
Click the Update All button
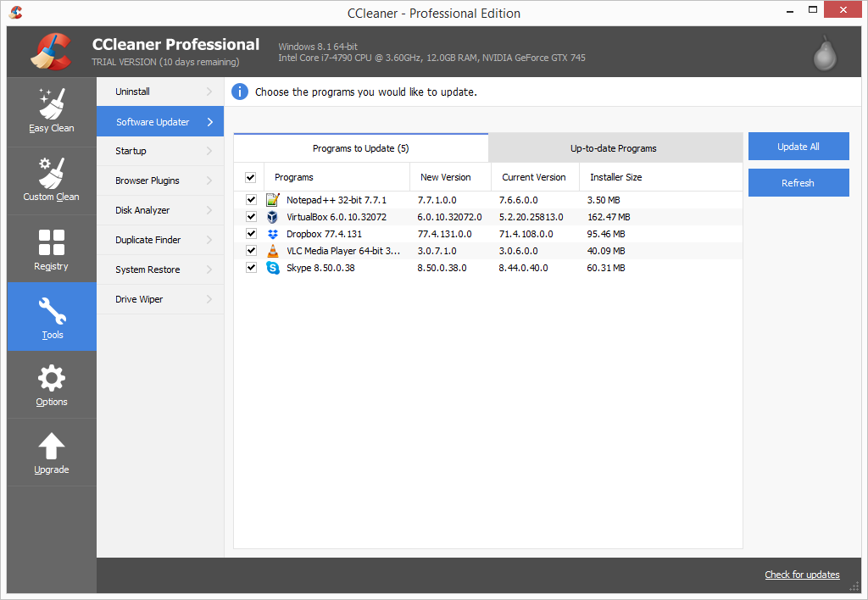798,146
